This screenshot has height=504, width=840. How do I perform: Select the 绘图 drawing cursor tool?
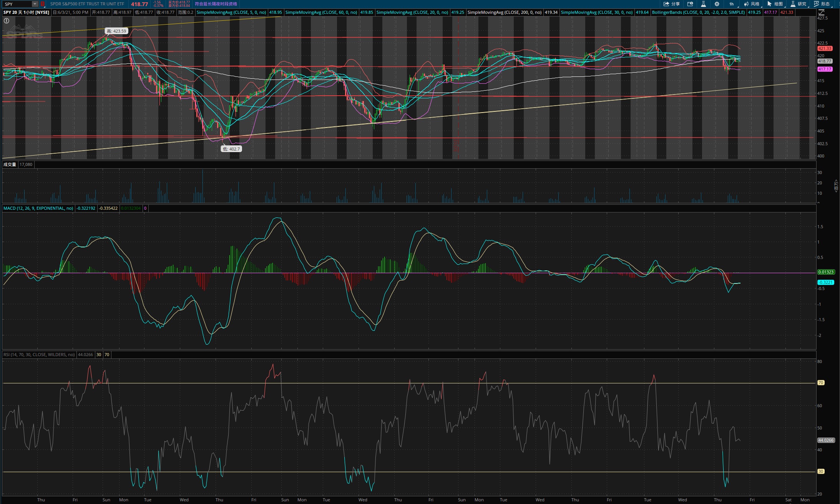click(775, 4)
